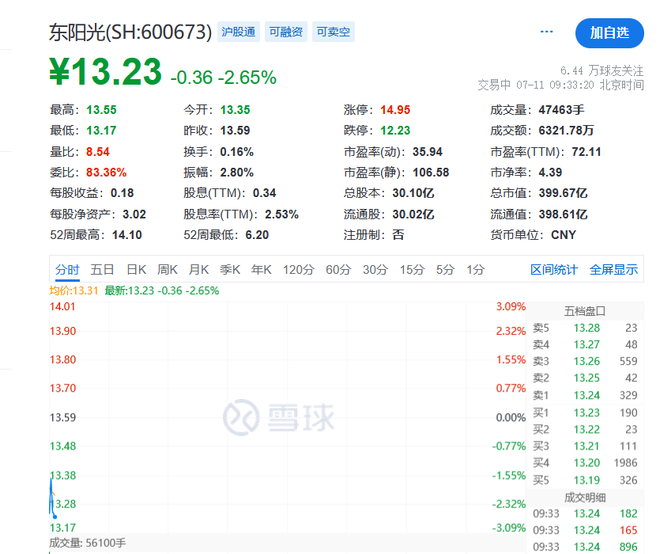The image size is (660, 554).
Task: Click the 总市值 value 399.67亿
Action: tap(563, 193)
